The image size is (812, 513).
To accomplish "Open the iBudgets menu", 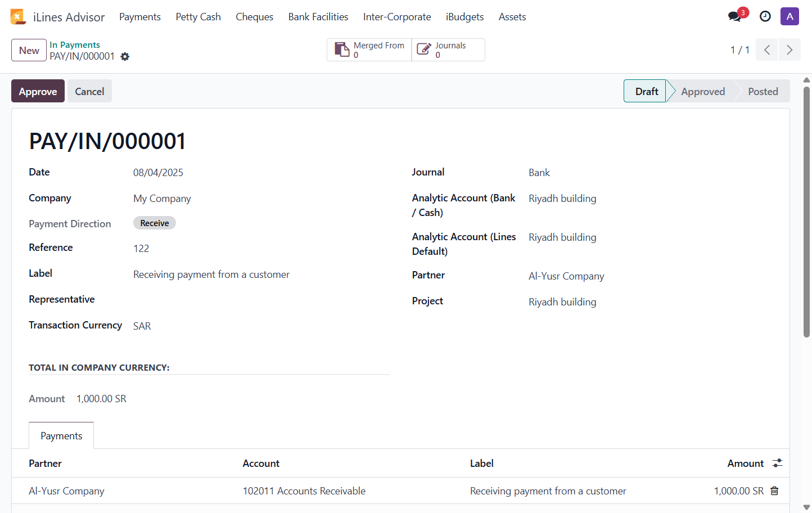I will [x=464, y=17].
